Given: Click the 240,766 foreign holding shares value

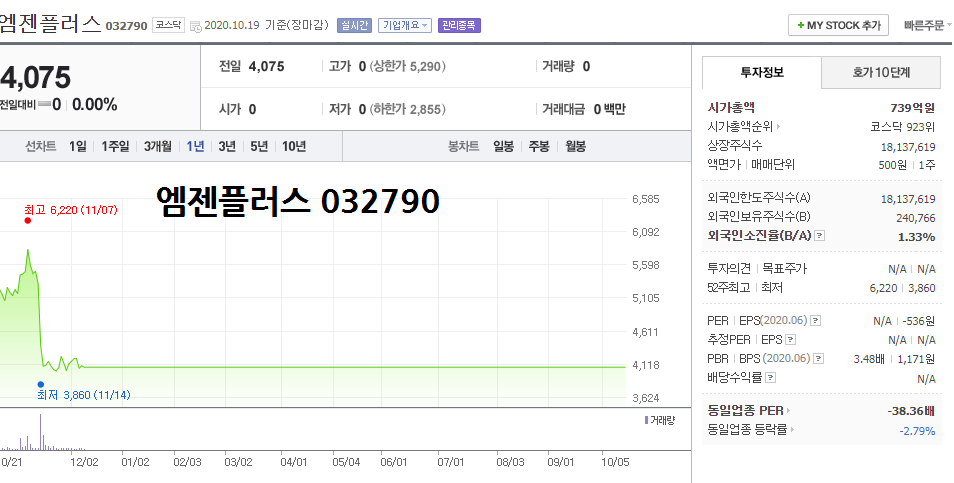Looking at the screenshot, I should click(916, 218).
